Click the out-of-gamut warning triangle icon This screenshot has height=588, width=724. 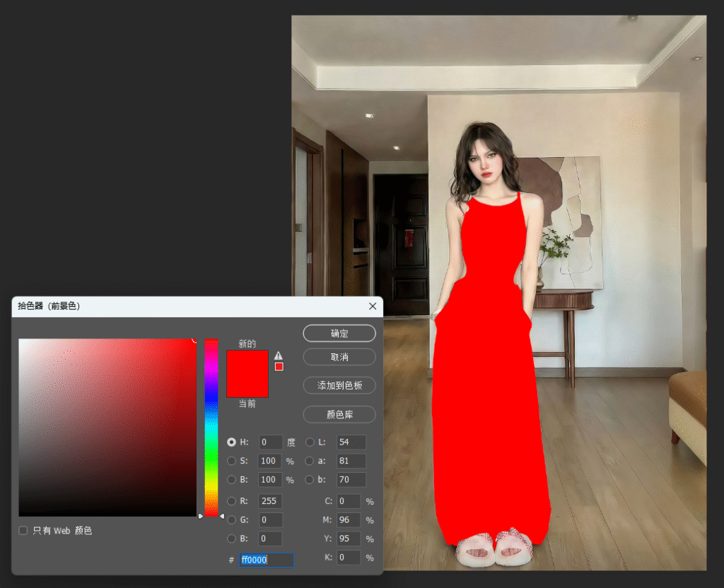coord(279,355)
